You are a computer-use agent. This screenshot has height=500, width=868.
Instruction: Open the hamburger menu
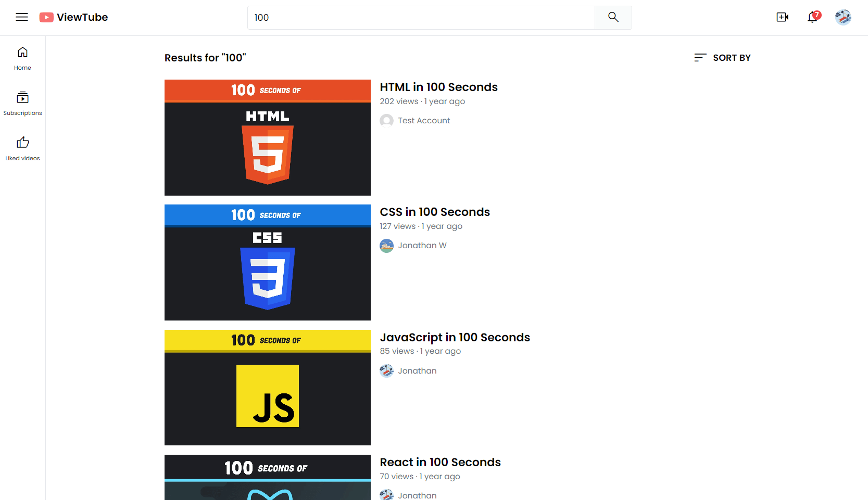coord(22,17)
